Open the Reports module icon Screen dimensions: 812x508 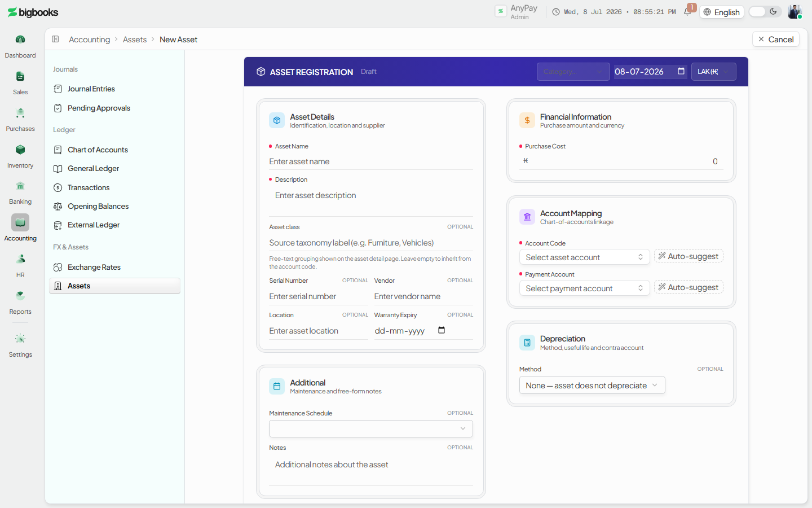pos(20,296)
